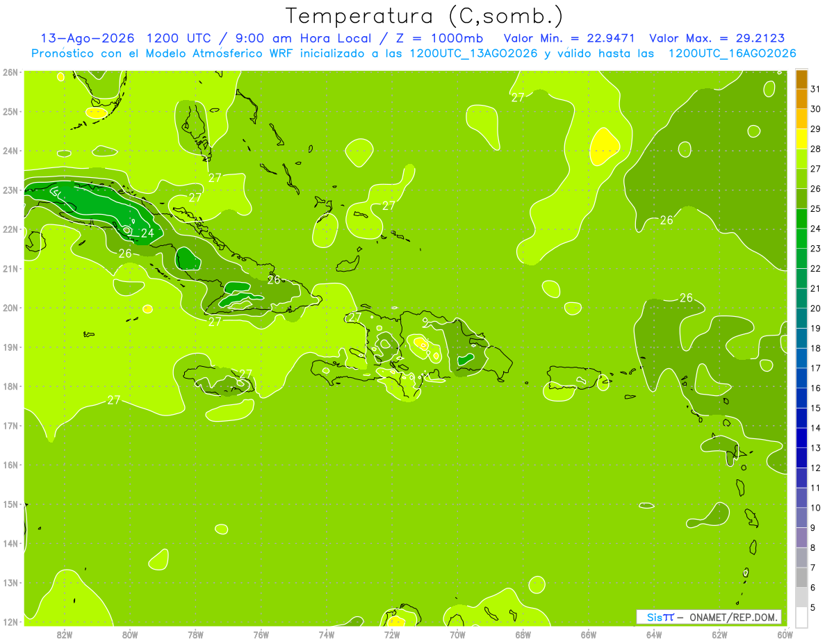The height and width of the screenshot is (644, 834).
Task: Click the 70W longitude axis label
Action: 457,634
